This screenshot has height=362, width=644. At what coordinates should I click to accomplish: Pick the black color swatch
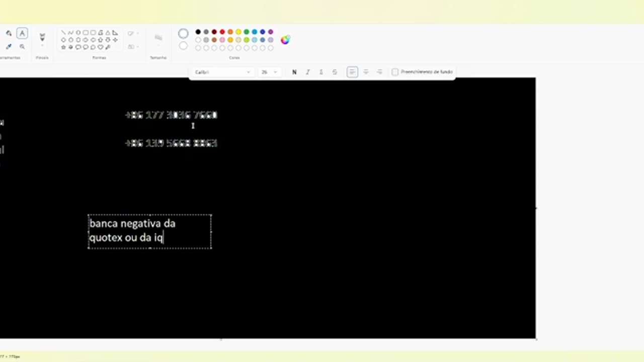[x=198, y=32]
